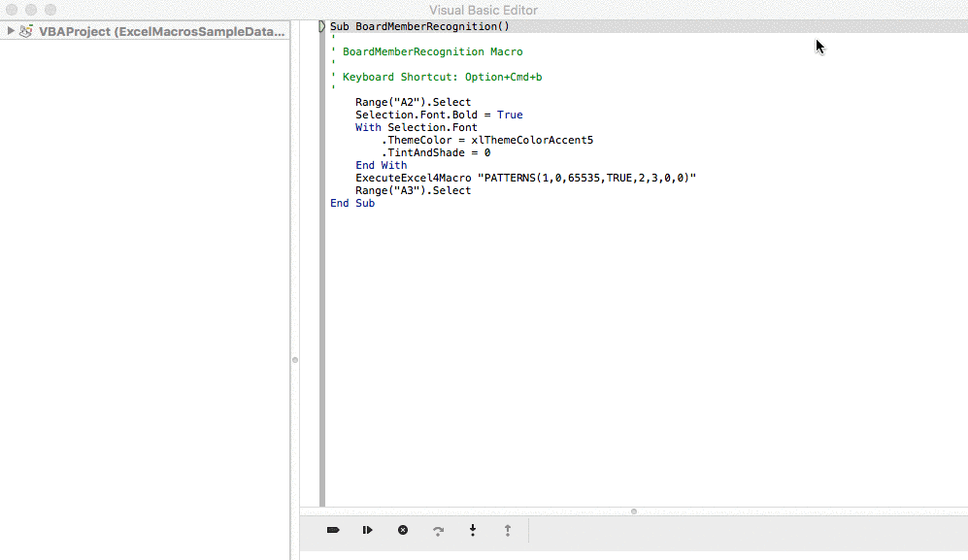Click the execution marker beside the Sub line
968x560 pixels.
322,26
